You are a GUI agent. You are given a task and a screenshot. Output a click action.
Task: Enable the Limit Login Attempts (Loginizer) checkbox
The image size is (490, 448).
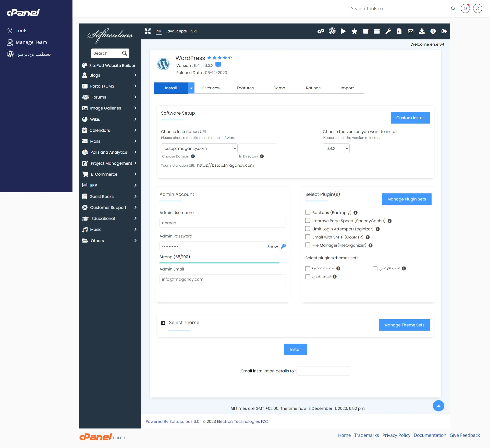307,228
